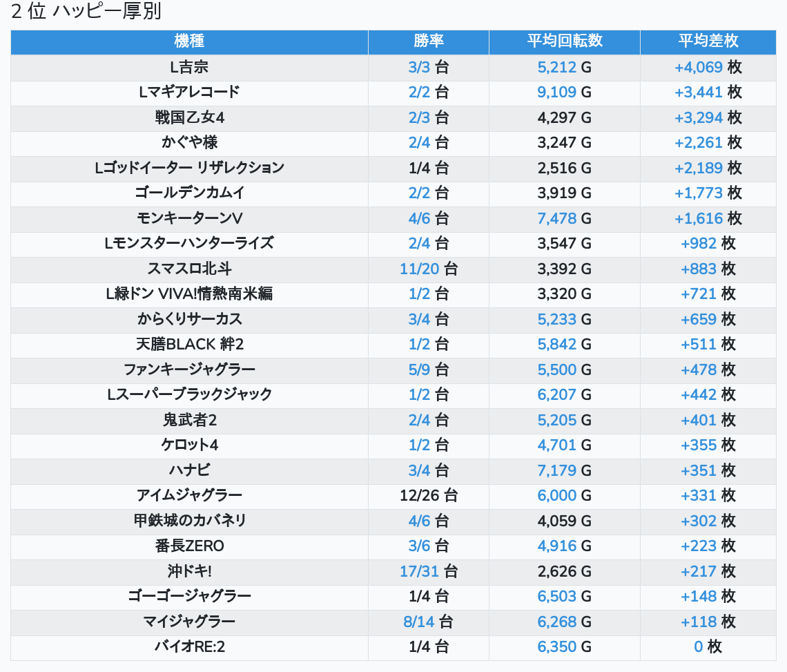This screenshot has height=672, width=787.
Task: Click the +148 枚 average difference
Action: pos(708,597)
